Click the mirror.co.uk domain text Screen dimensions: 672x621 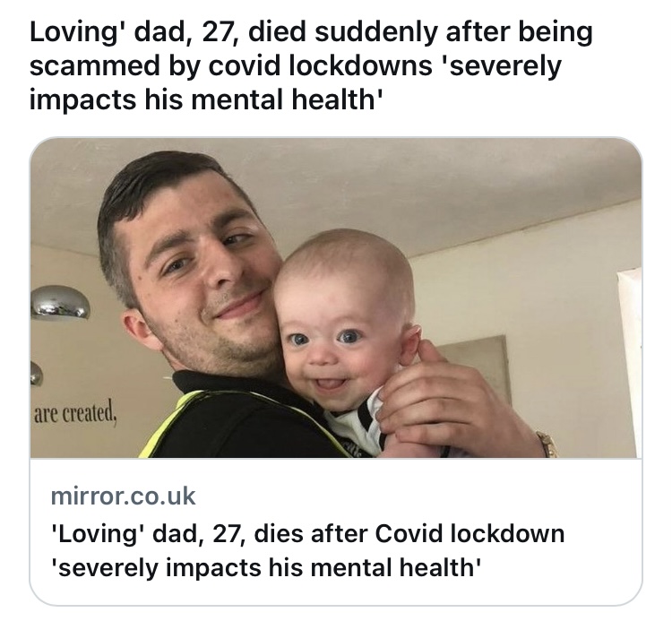pyautogui.click(x=123, y=496)
